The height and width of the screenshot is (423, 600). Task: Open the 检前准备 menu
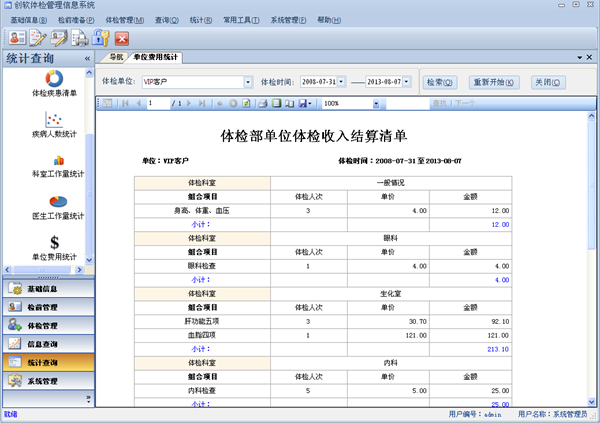(x=76, y=20)
